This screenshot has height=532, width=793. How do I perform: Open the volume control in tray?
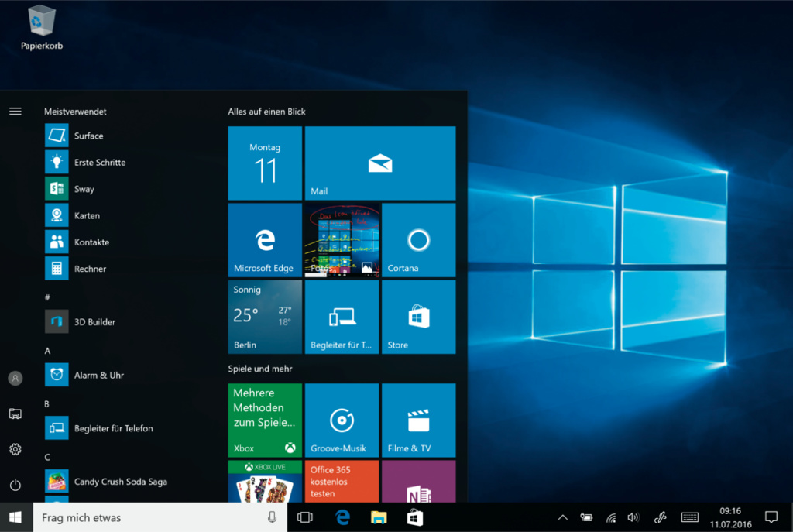633,517
